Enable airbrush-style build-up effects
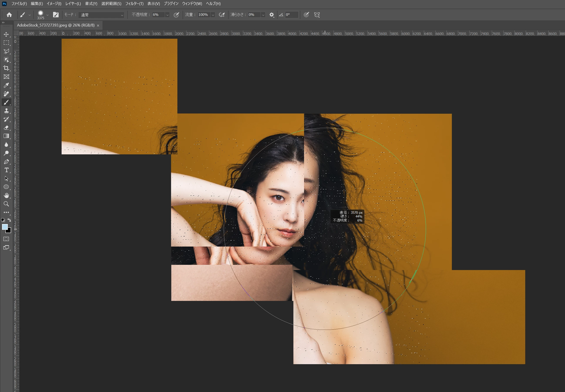 pos(222,15)
